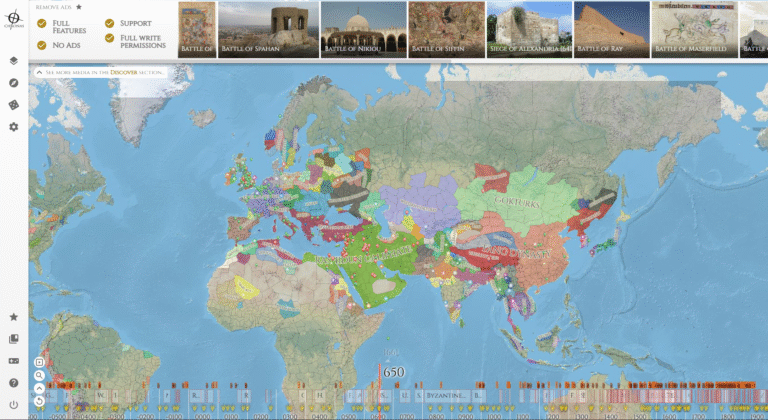
Task: Open the Layers panel in sidebar
Action: [x=14, y=60]
